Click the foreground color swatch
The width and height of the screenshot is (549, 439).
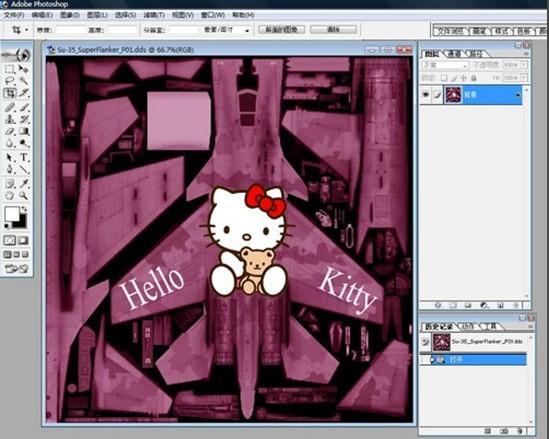point(11,214)
